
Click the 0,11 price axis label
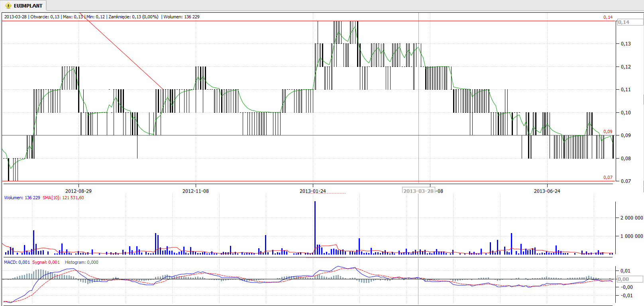pyautogui.click(x=626, y=90)
